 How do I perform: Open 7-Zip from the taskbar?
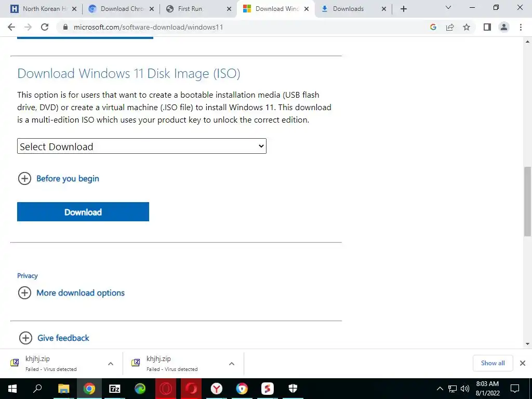115,389
